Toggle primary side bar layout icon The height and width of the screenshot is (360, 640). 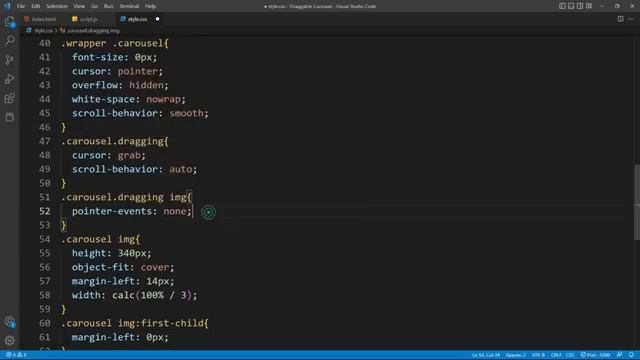[562, 6]
